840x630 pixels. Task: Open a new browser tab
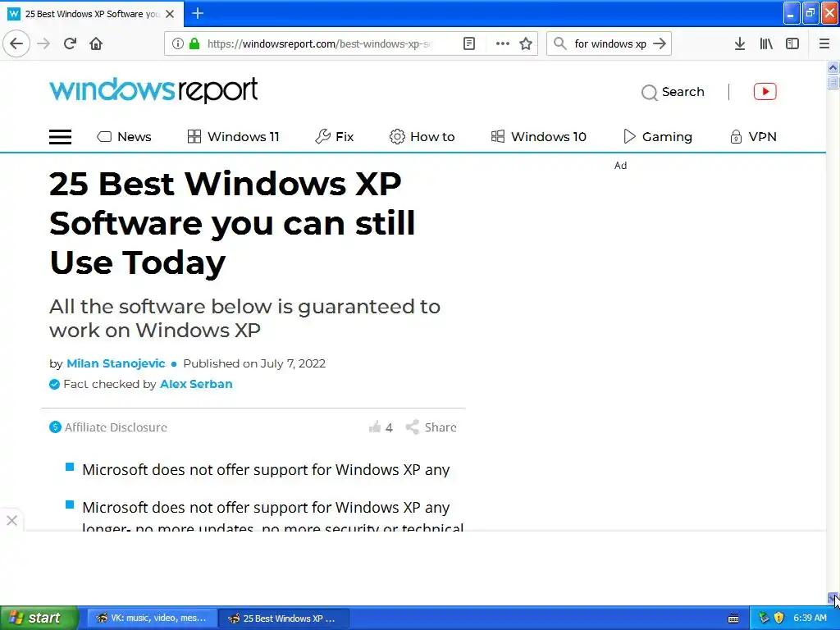[198, 13]
